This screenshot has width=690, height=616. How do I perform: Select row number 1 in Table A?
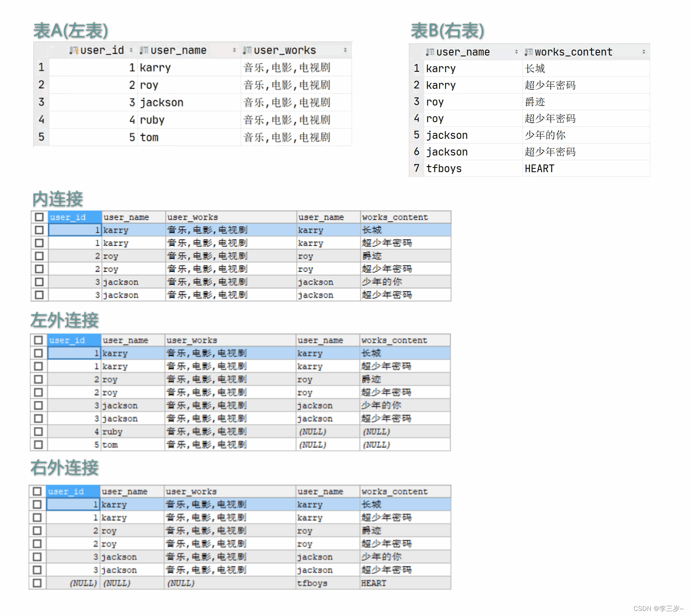[41, 67]
